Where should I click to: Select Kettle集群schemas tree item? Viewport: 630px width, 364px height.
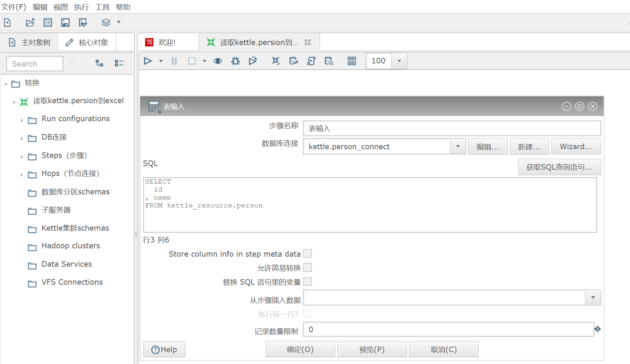click(75, 228)
